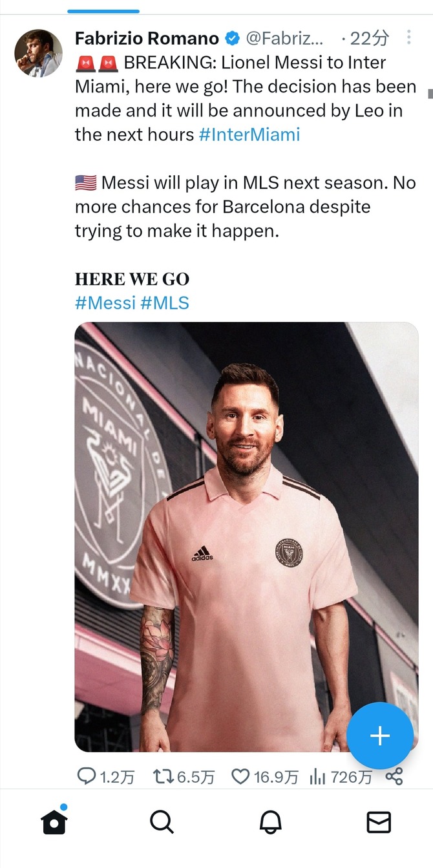
Task: Open tweet options three-dot menu
Action: click(408, 37)
